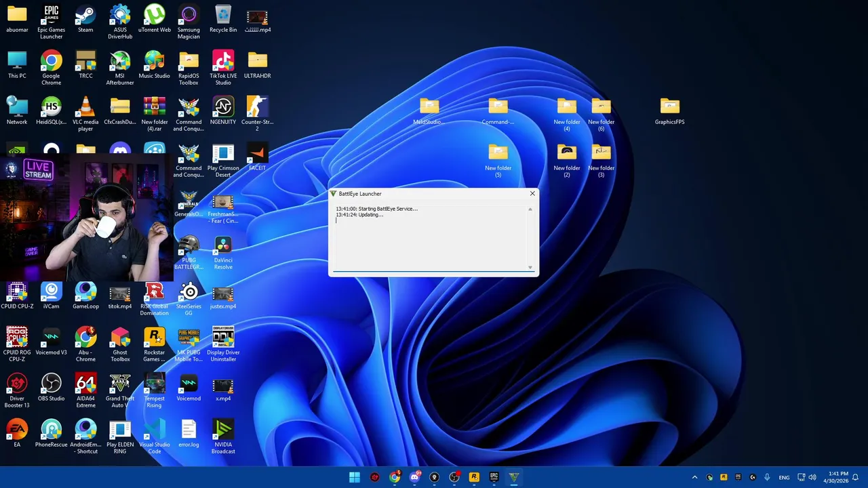Select the RapidOS Toolbox folder icon
Screen dimensions: 868x488
coord(189,67)
